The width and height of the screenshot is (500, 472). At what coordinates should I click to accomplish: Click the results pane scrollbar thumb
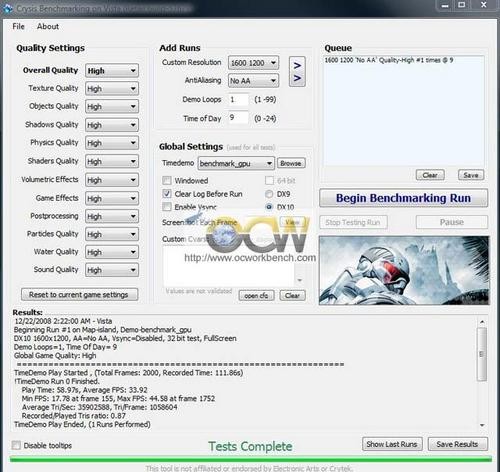click(482, 354)
